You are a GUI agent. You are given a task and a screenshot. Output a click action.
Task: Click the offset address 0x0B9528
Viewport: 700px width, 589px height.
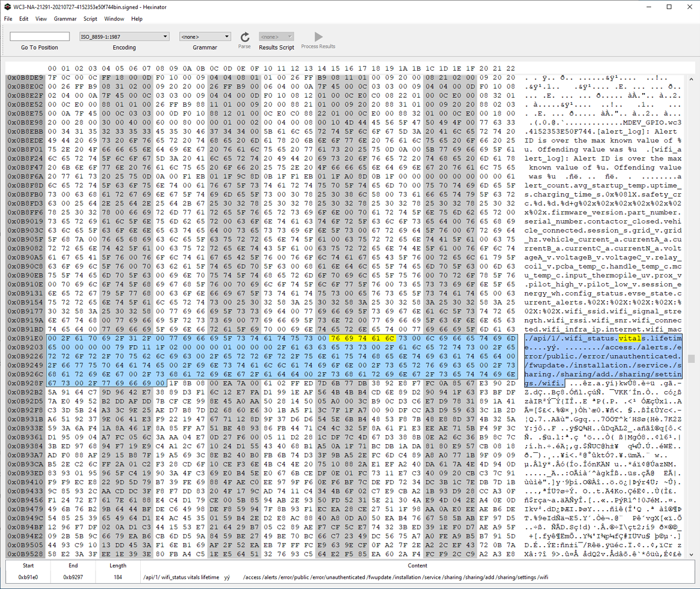25,554
